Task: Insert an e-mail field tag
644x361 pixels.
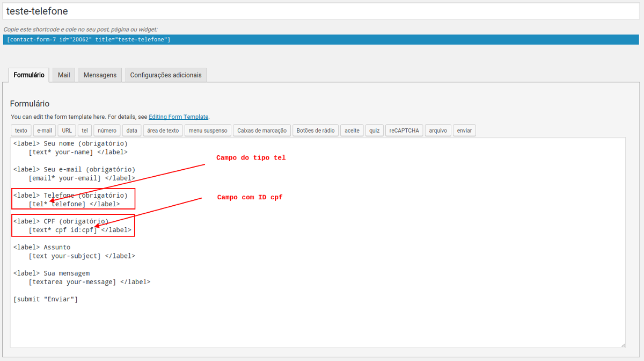Action: pyautogui.click(x=44, y=130)
